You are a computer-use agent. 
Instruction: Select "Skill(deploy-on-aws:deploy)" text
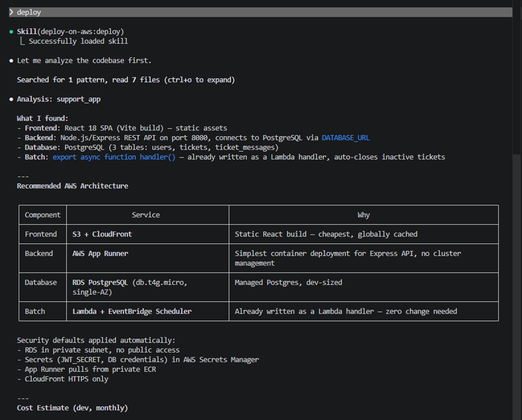click(x=71, y=32)
